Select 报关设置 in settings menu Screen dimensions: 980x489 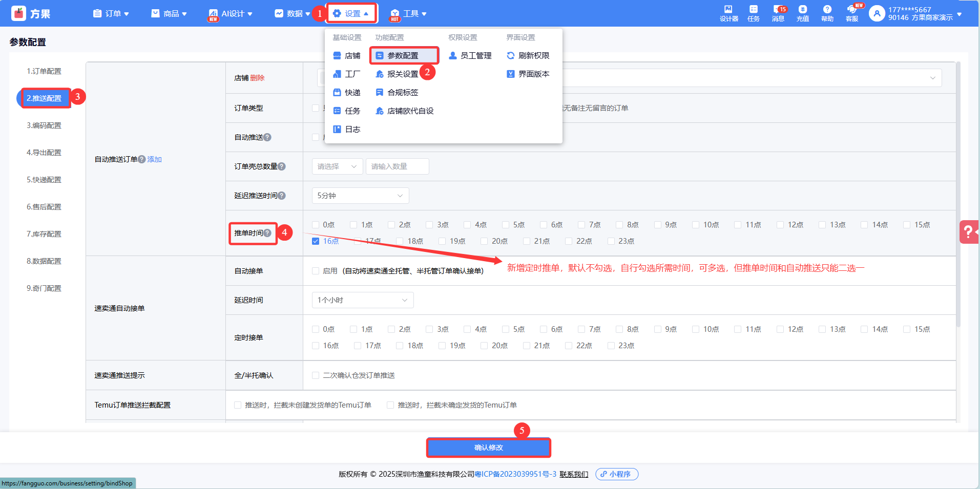click(x=402, y=74)
